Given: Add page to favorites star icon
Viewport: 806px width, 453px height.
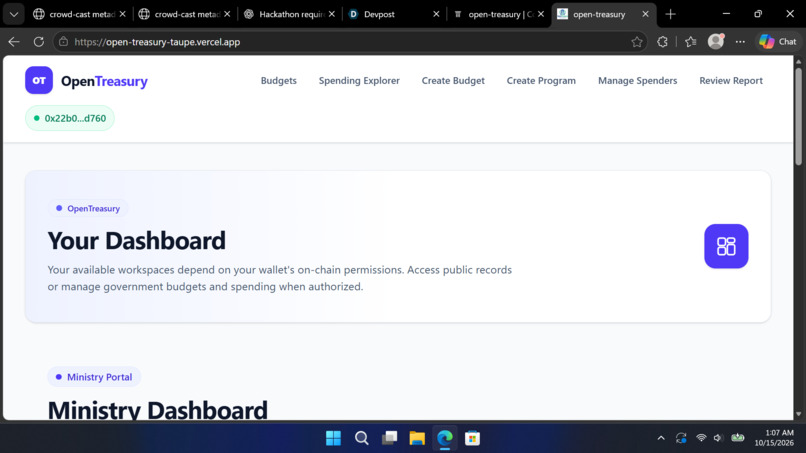Looking at the screenshot, I should tap(636, 42).
